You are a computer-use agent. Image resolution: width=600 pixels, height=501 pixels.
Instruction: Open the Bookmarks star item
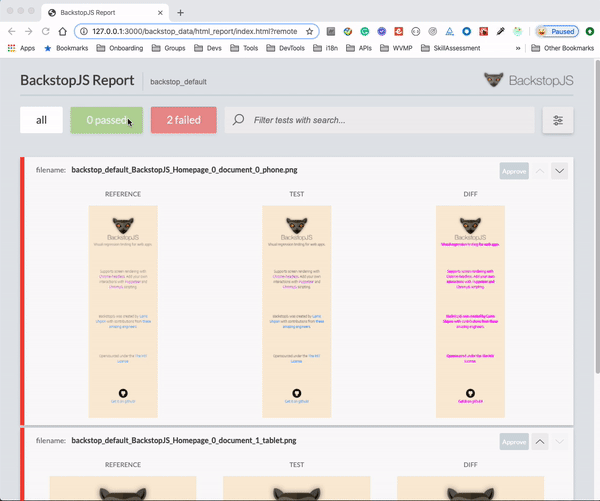point(66,48)
